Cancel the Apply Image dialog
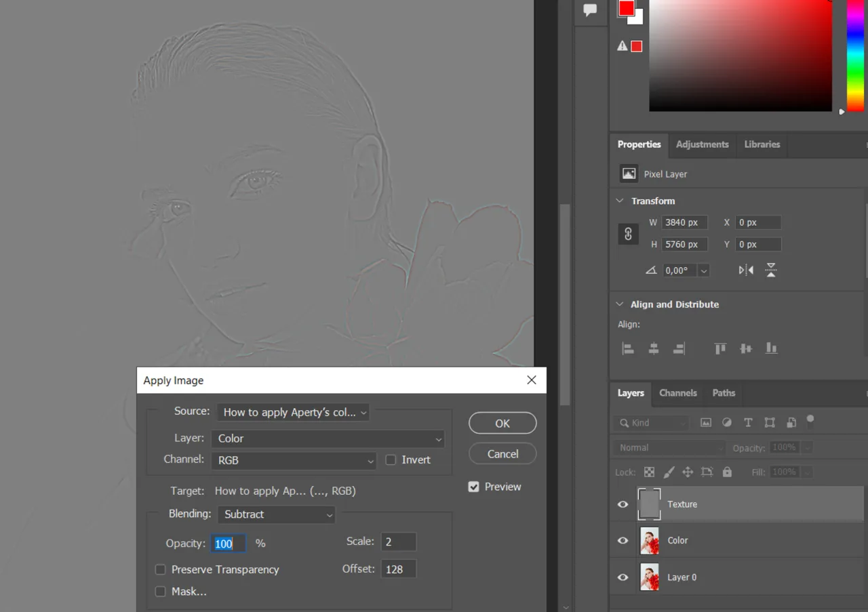This screenshot has height=612, width=868. [x=502, y=453]
